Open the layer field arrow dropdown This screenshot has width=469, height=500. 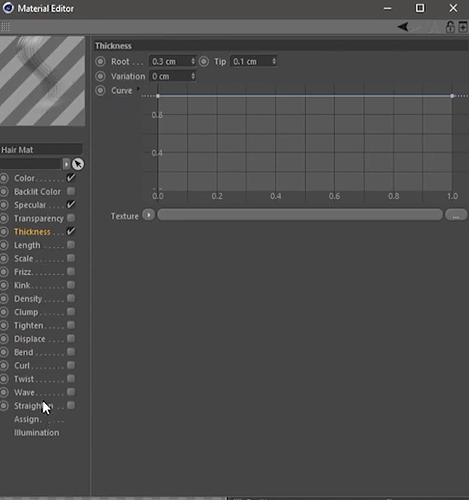(x=66, y=164)
